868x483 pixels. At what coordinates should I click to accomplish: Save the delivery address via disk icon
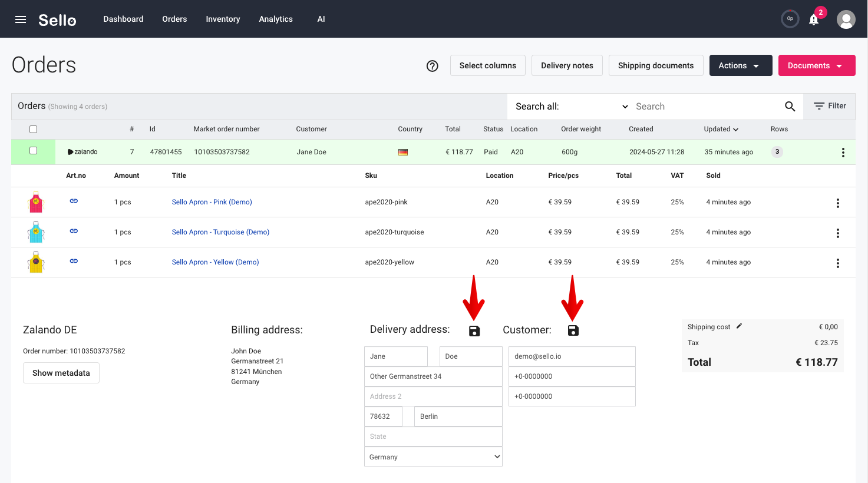tap(474, 331)
